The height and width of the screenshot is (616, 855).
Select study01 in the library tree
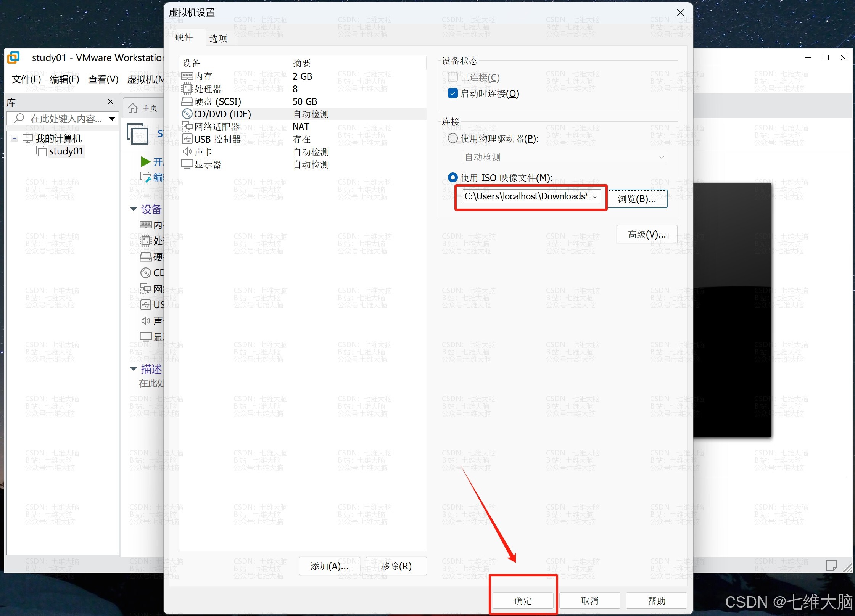tap(66, 151)
